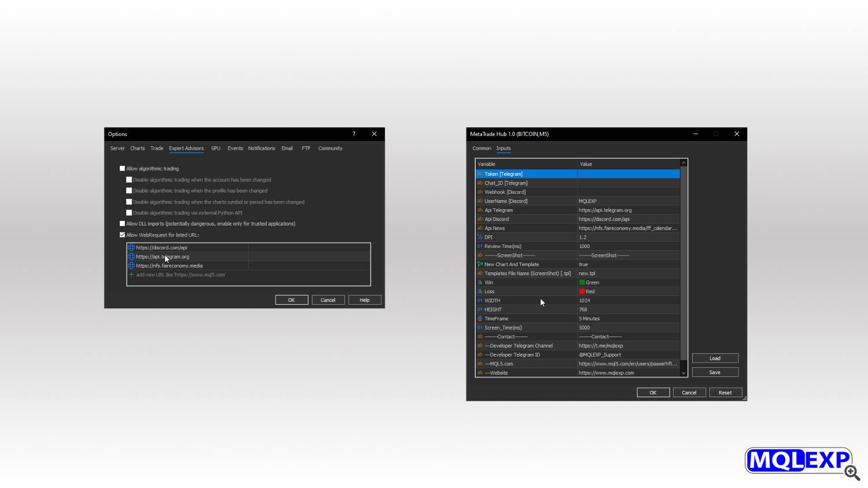Viewport: 868px width, 488px height.
Task: Click Load to load input presets
Action: click(715, 358)
